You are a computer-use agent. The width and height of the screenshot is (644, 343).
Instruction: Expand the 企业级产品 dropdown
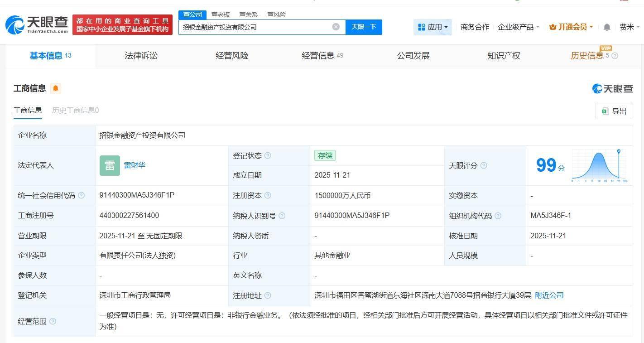tap(519, 27)
